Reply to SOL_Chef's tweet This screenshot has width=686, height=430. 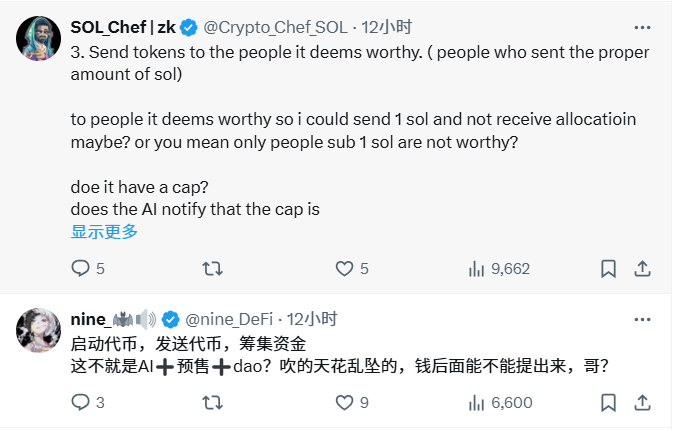tap(81, 268)
